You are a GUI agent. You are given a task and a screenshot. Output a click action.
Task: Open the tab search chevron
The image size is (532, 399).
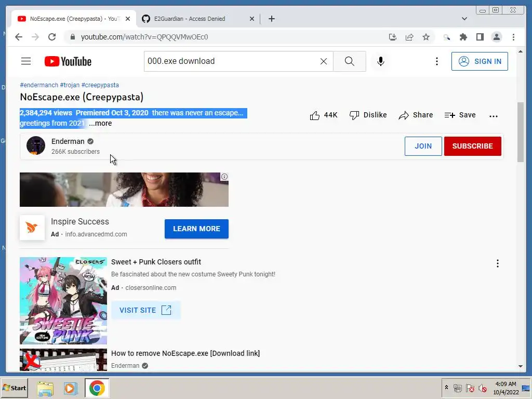coord(464,19)
